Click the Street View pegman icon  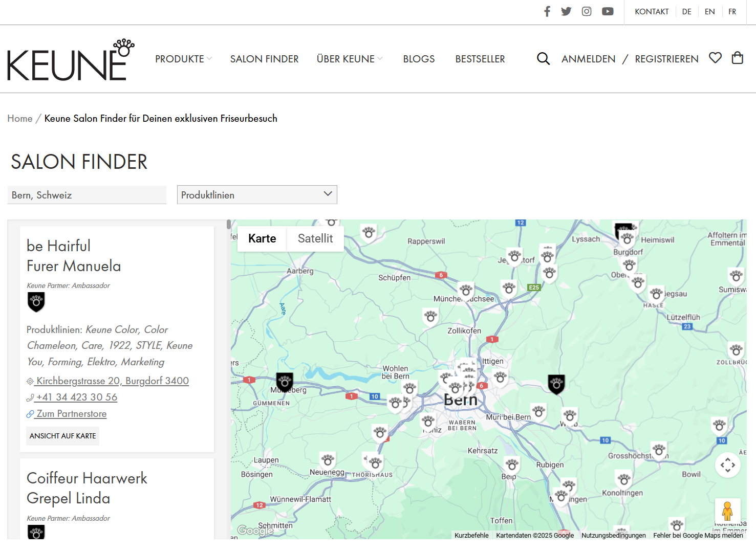click(x=727, y=511)
